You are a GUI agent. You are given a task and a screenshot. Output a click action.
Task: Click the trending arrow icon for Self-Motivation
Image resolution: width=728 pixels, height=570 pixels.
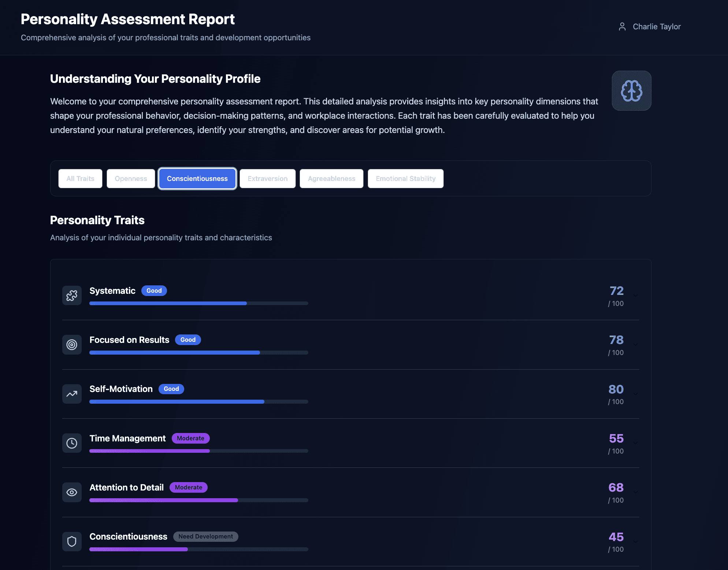point(72,394)
